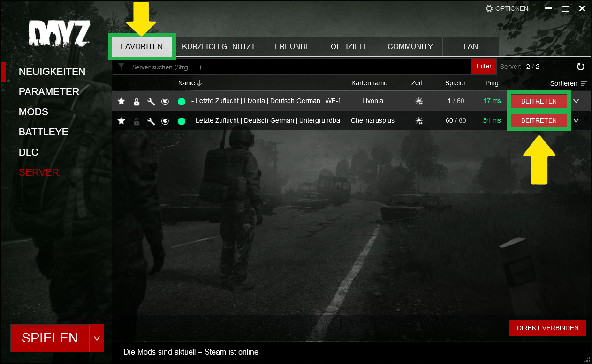Image resolution: width=592 pixels, height=364 pixels.
Task: Open the Sortieren sort menu
Action: pyautogui.click(x=569, y=83)
